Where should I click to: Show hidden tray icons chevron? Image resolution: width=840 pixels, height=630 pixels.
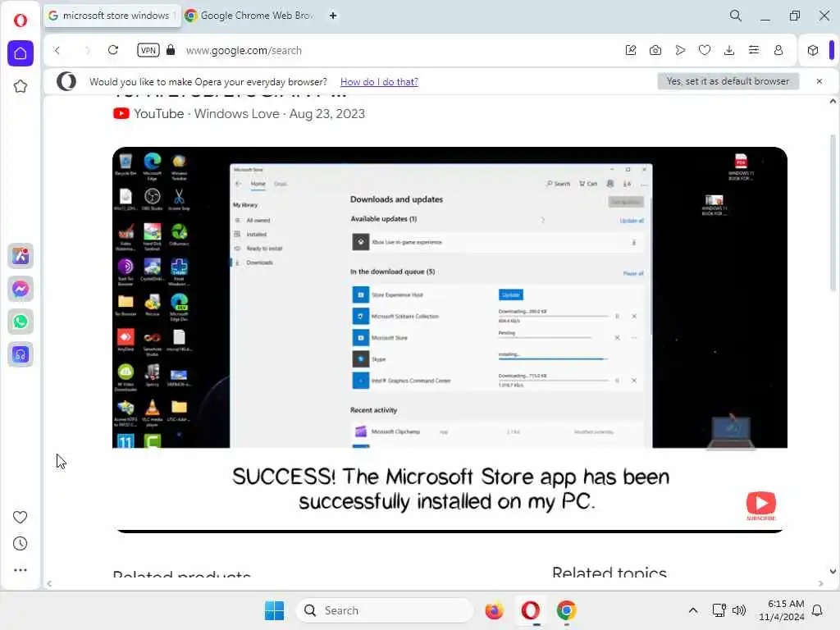point(692,610)
